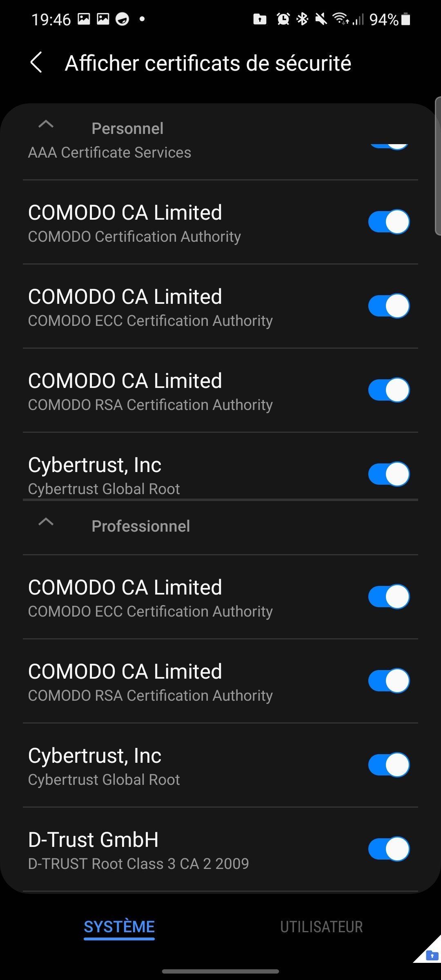Collapse the Professionnel section chevron
441x980 pixels.
point(46,522)
